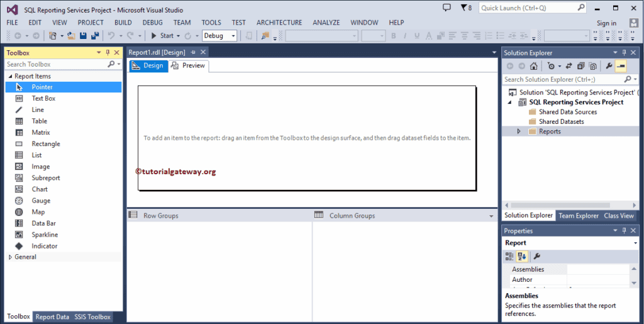
Task: Pin the Report1.rdl document tab
Action: coord(193,53)
